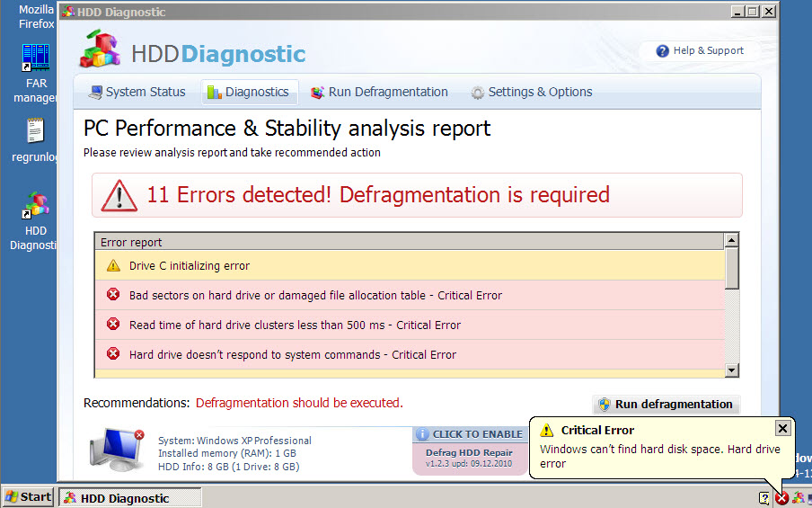Image resolution: width=812 pixels, height=508 pixels.
Task: Click the 11 Errors detected headline
Action: pos(378,195)
